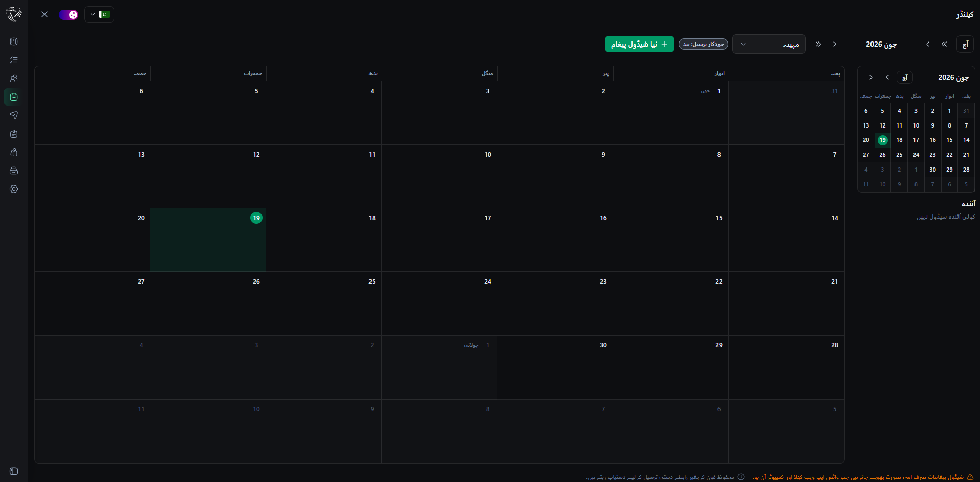Image resolution: width=980 pixels, height=482 pixels.
Task: Collapse the sidebar using the bottom panel icon
Action: pos(14,471)
